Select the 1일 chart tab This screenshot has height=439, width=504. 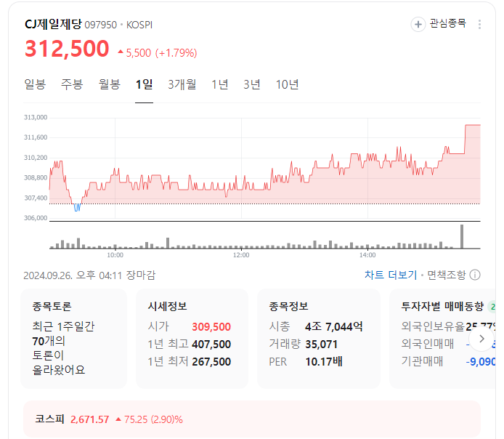(x=144, y=84)
